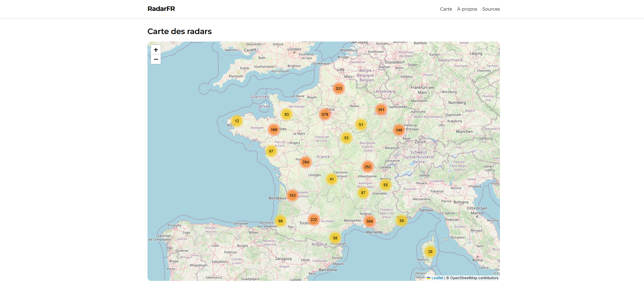Viewport: 644px width, 286px height.
Task: Click the Carte des radars heading
Action: [179, 31]
